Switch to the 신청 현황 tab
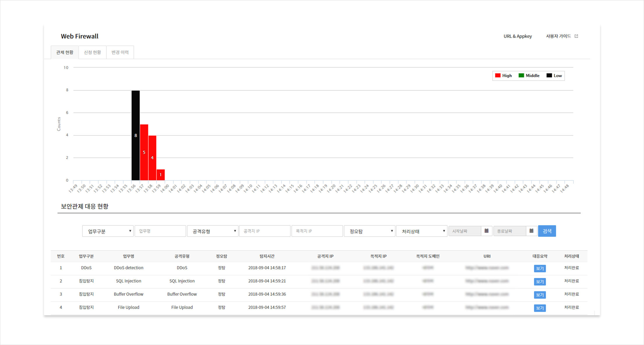This screenshot has height=345, width=644. [92, 52]
